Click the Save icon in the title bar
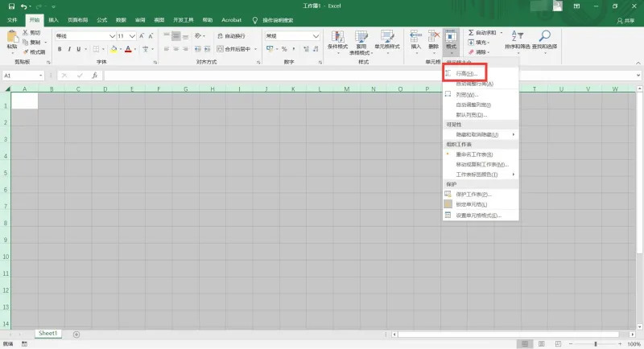The height and width of the screenshot is (349, 644). pyautogui.click(x=11, y=6)
